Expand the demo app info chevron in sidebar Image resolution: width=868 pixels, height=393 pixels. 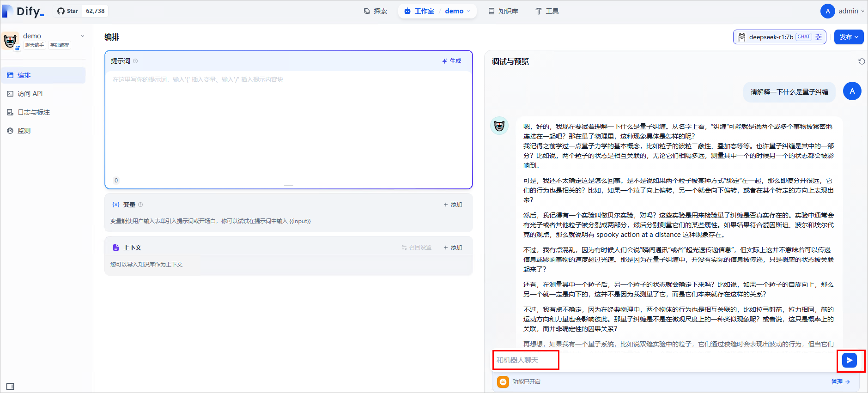coord(83,36)
